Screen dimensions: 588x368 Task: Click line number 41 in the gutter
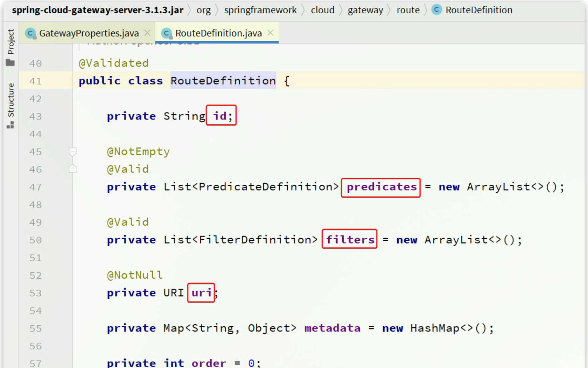[x=35, y=81]
